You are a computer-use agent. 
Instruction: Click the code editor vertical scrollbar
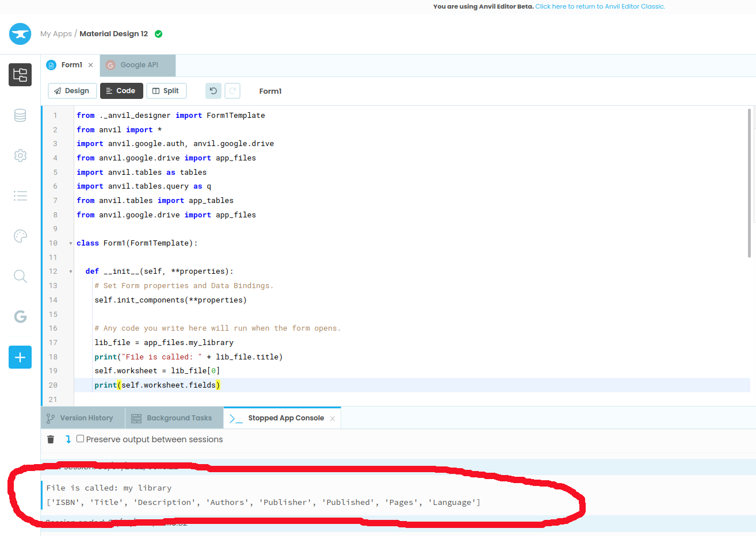click(x=749, y=183)
